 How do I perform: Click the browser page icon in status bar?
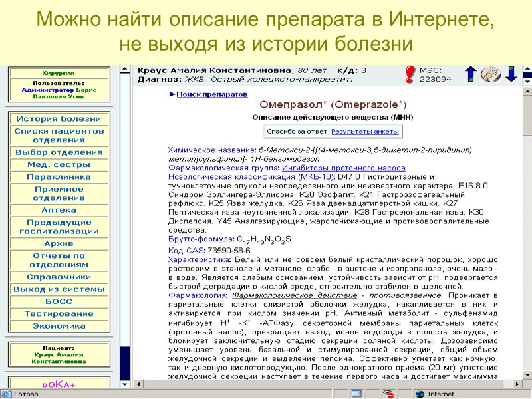click(5, 394)
